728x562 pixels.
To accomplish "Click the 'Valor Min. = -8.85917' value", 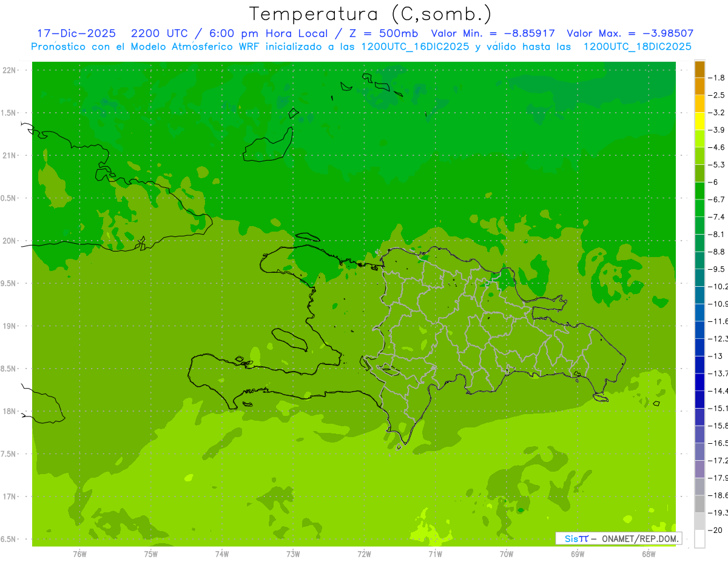I will pos(493,33).
